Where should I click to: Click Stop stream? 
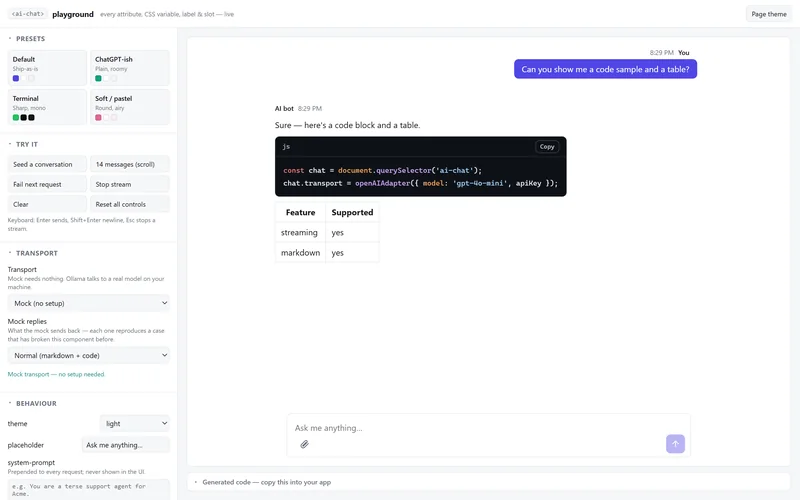[x=130, y=184]
